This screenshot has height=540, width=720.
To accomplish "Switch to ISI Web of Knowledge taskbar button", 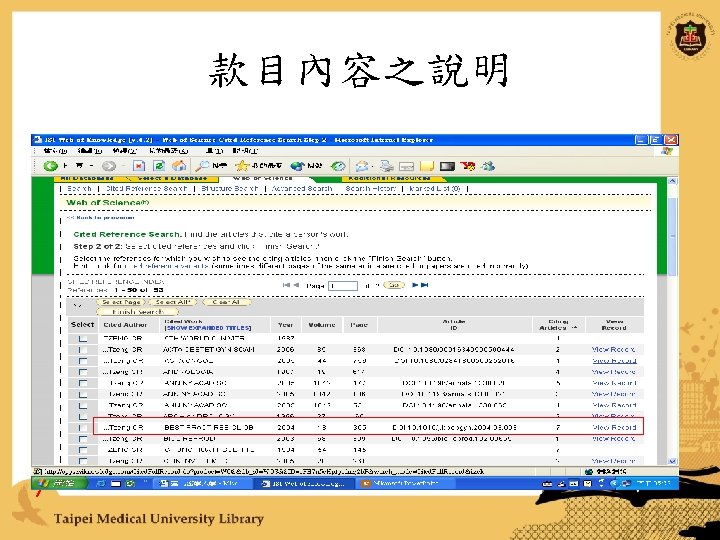I will pyautogui.click(x=304, y=484).
